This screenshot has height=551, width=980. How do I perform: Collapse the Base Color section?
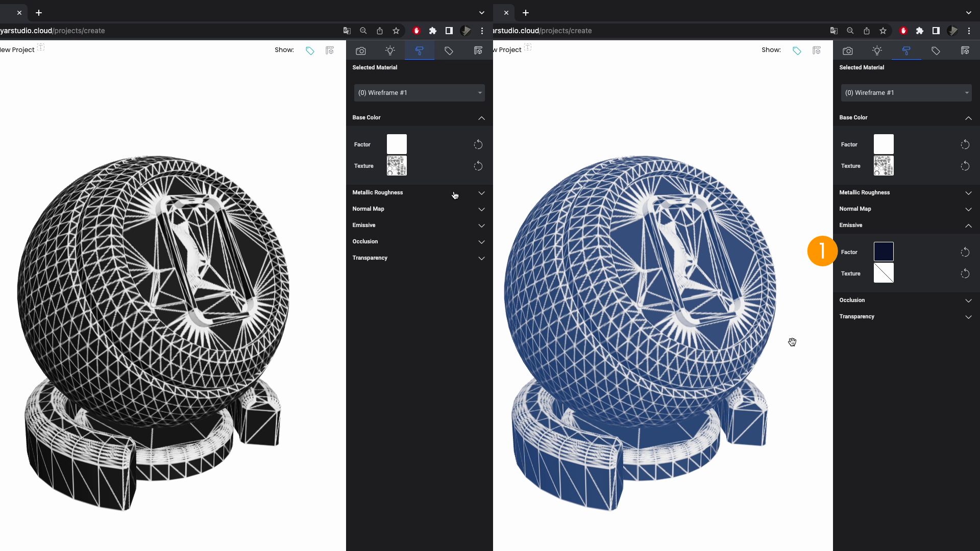(481, 118)
